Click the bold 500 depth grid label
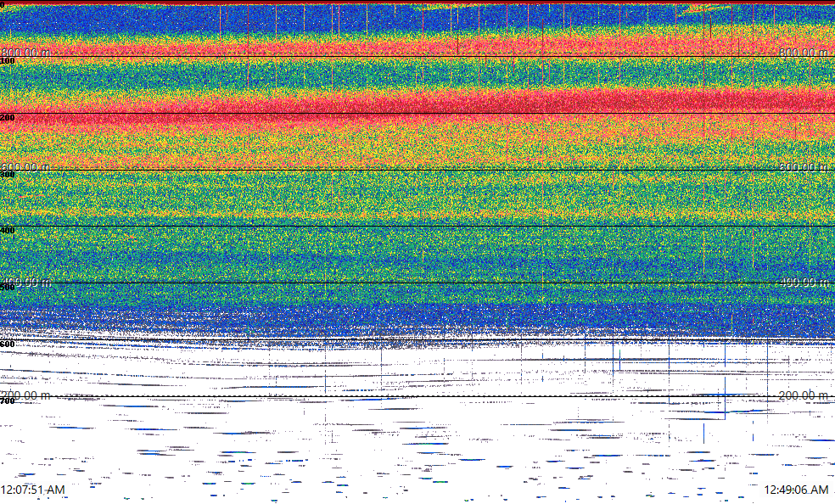 pos(8,288)
